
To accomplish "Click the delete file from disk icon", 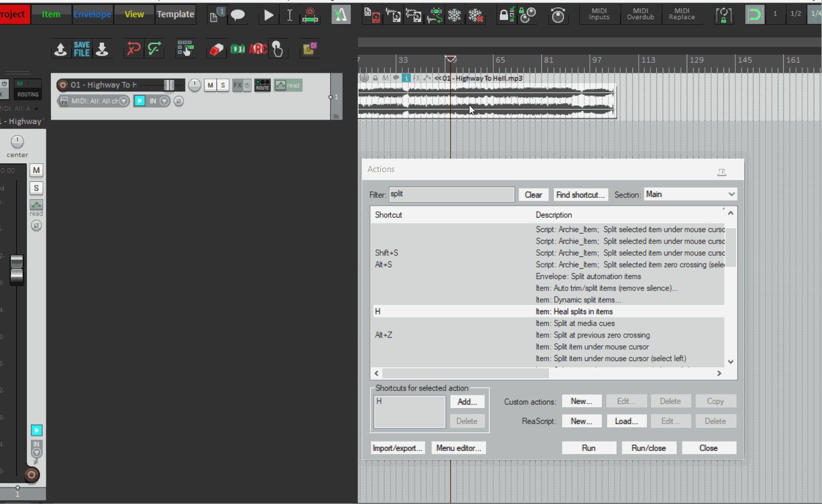I will pyautogui.click(x=372, y=15).
